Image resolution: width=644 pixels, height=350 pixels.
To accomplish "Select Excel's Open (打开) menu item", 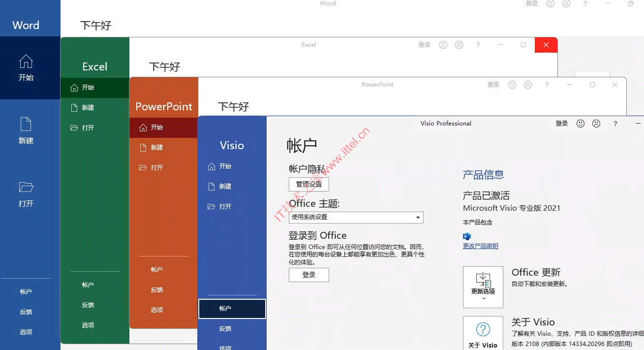I will pyautogui.click(x=88, y=127).
